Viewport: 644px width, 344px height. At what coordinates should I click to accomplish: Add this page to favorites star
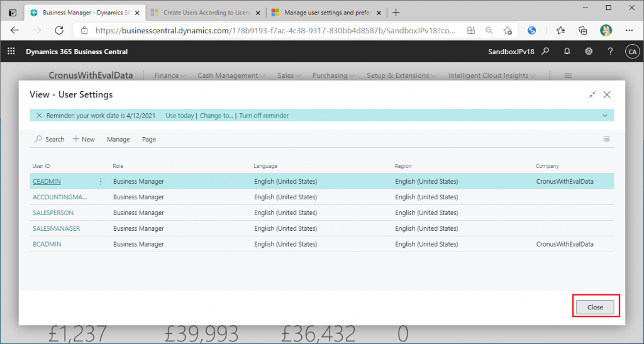508,30
